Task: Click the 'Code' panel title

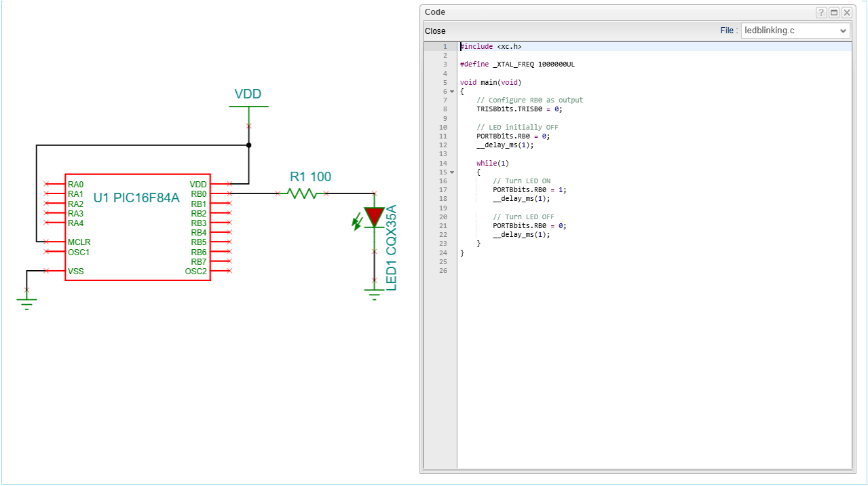Action: 435,12
